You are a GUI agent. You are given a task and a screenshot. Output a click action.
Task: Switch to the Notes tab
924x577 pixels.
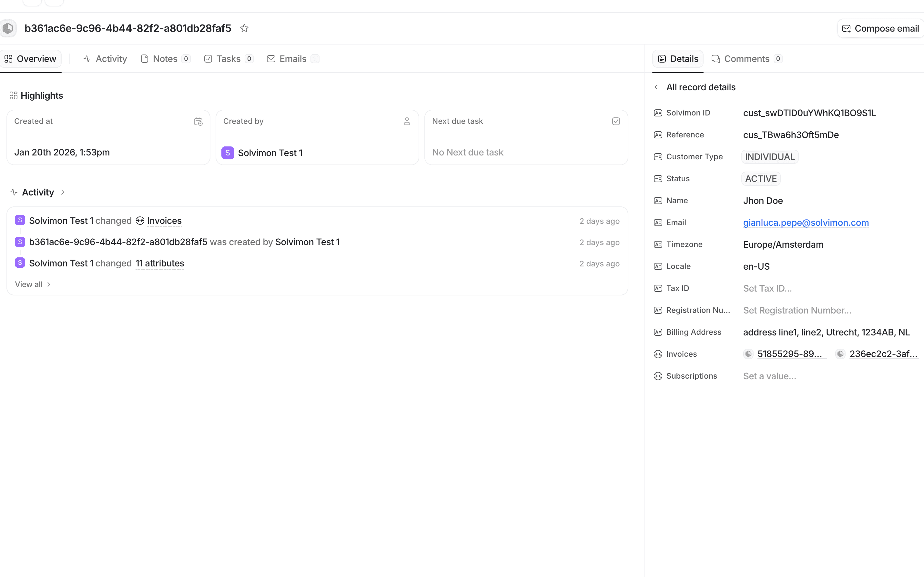pyautogui.click(x=165, y=59)
